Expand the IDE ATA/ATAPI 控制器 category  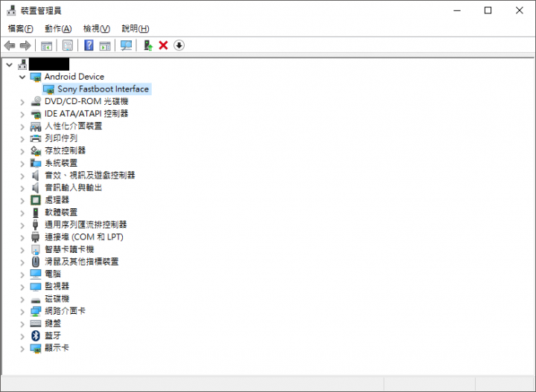[22, 114]
